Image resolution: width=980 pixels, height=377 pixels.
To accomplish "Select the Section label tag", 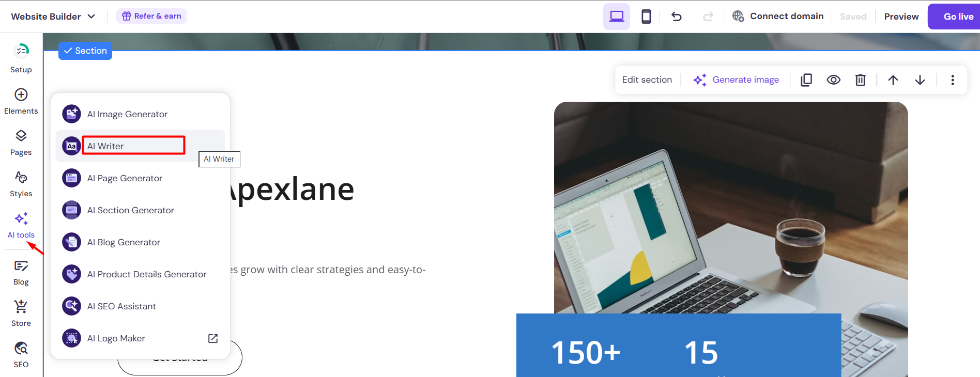I will tap(85, 51).
